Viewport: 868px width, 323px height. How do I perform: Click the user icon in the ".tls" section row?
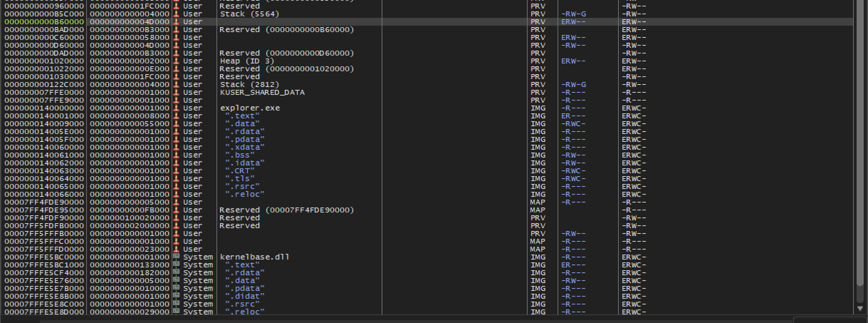coord(176,179)
